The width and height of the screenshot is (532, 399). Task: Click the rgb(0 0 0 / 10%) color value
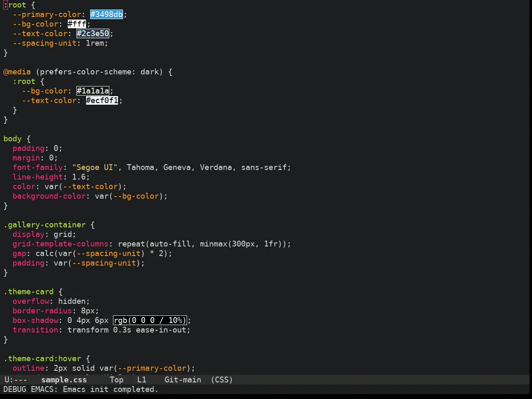click(x=150, y=320)
